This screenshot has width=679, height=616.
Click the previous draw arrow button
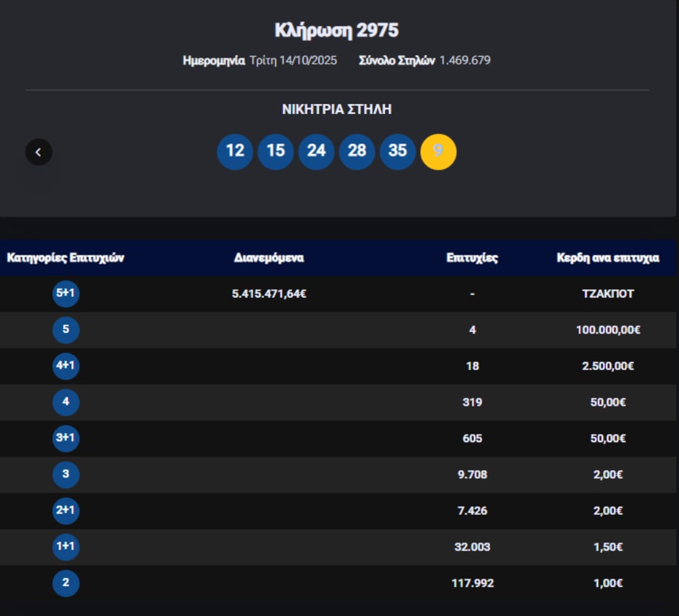click(39, 152)
